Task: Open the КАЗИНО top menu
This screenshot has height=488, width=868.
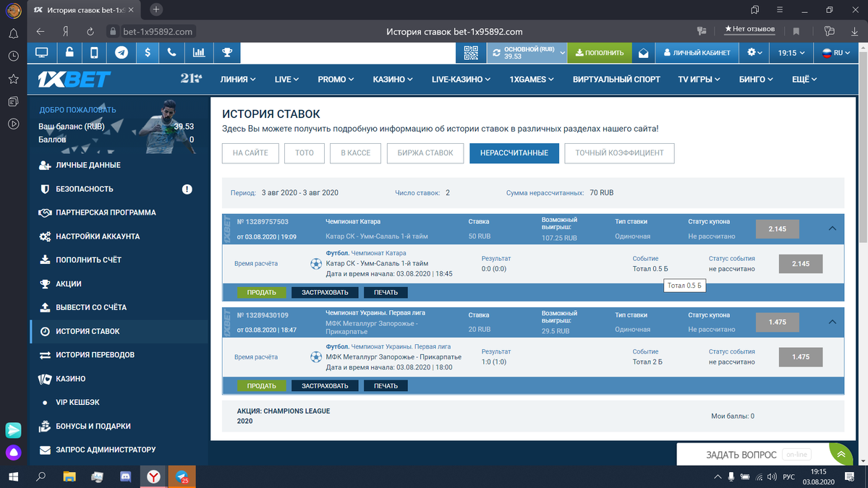Action: (393, 79)
